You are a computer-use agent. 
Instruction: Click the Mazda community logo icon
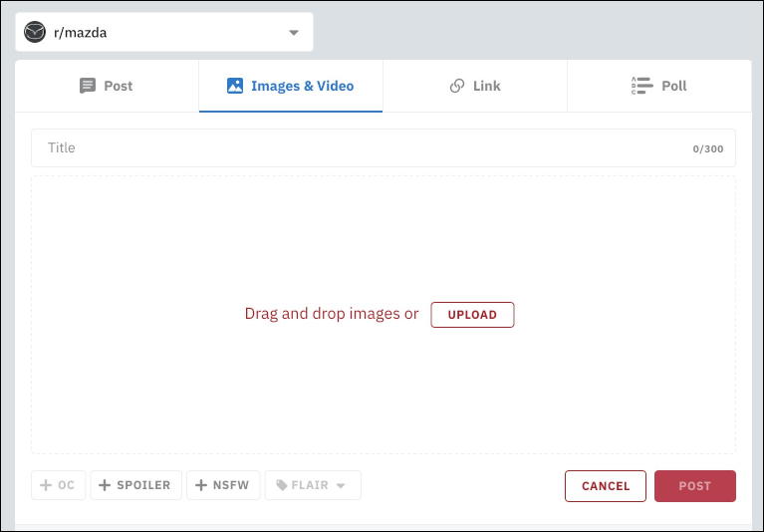coord(35,32)
